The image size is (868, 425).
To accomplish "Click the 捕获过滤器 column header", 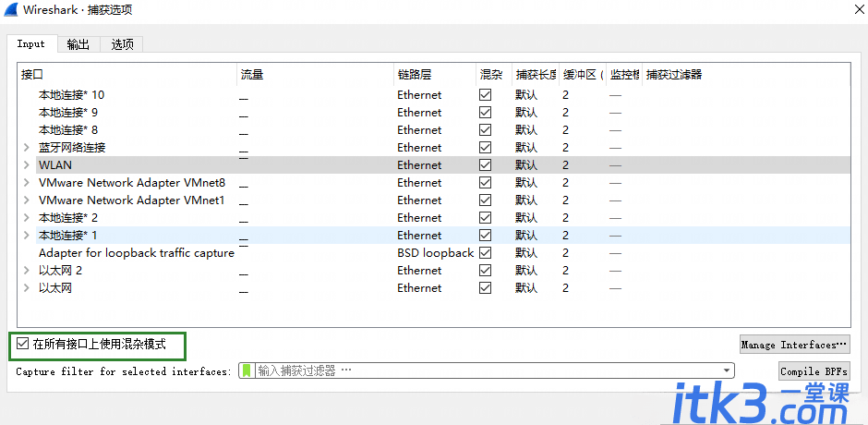I will pos(746,74).
